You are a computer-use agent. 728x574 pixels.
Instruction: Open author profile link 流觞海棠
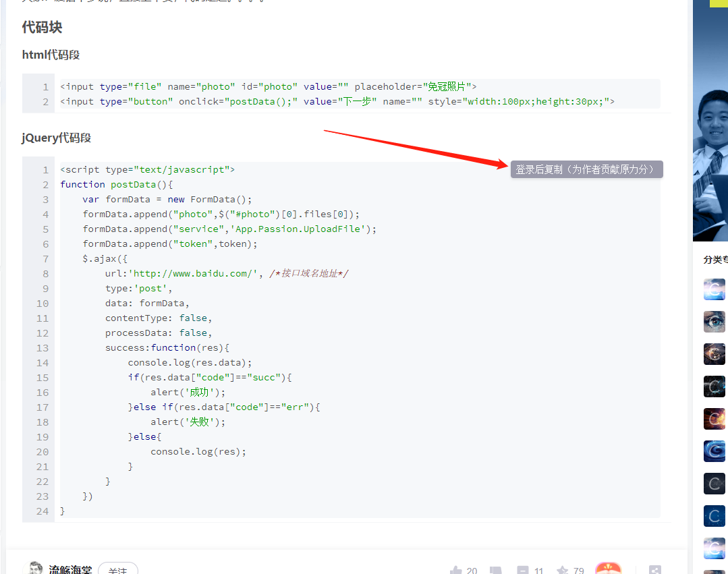click(x=70, y=570)
